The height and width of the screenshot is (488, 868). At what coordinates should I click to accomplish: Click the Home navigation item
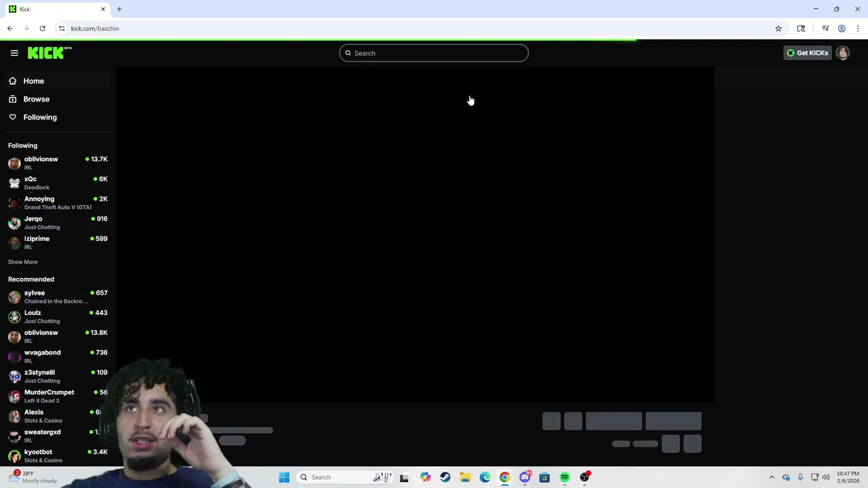[x=58, y=81]
